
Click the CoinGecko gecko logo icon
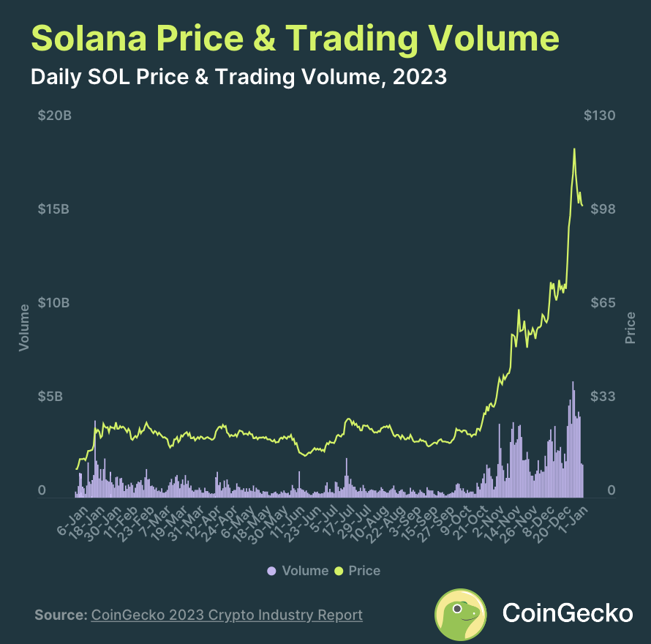(460, 614)
